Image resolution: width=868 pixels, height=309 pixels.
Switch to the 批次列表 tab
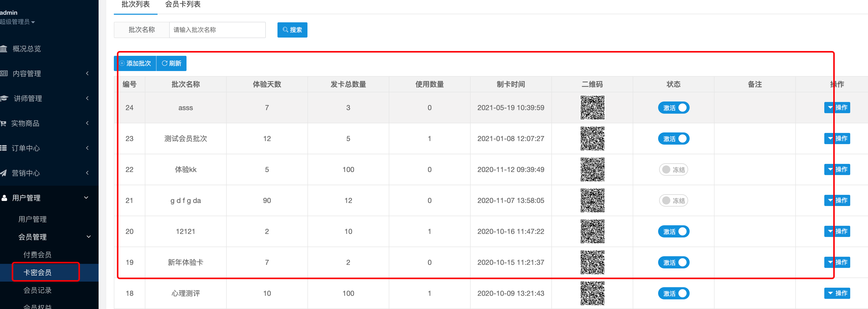pyautogui.click(x=135, y=5)
